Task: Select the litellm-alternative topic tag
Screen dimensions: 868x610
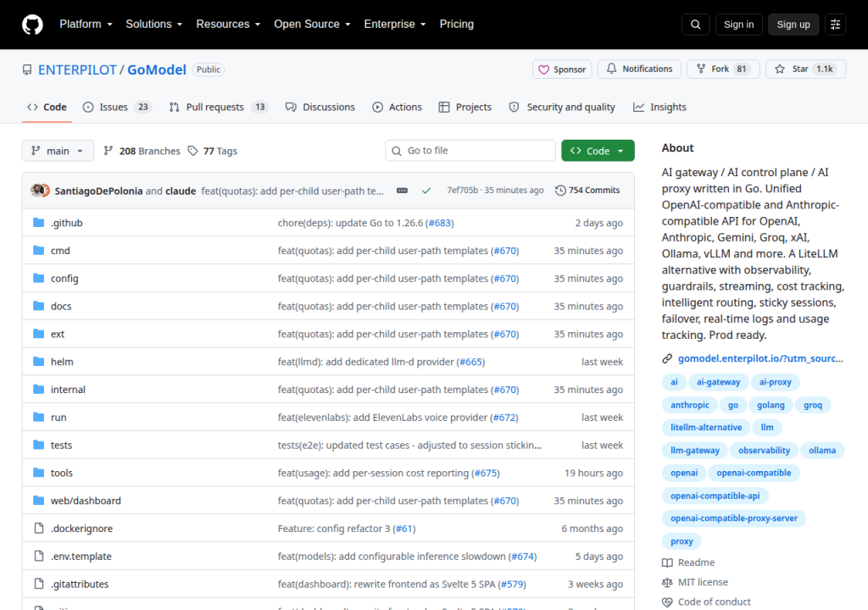Action: click(x=706, y=428)
